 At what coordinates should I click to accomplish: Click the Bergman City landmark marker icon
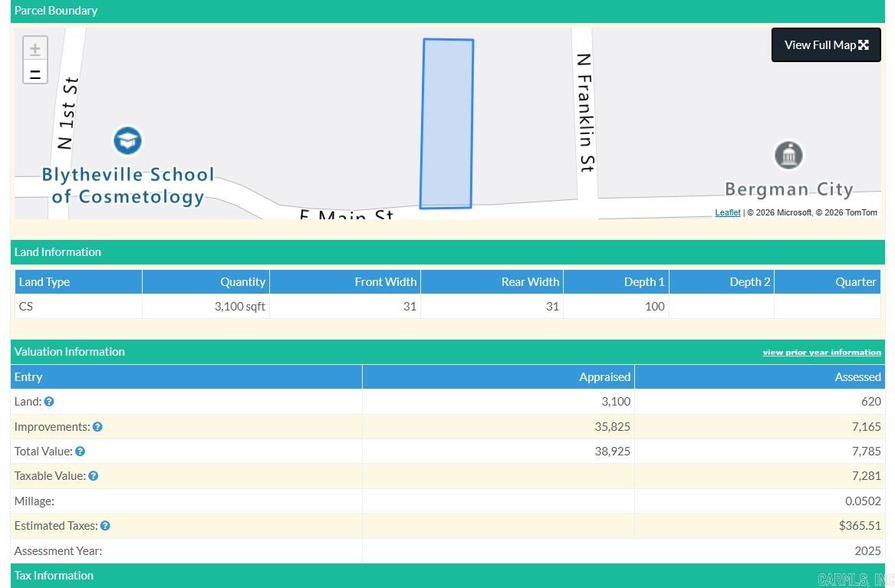pyautogui.click(x=788, y=156)
